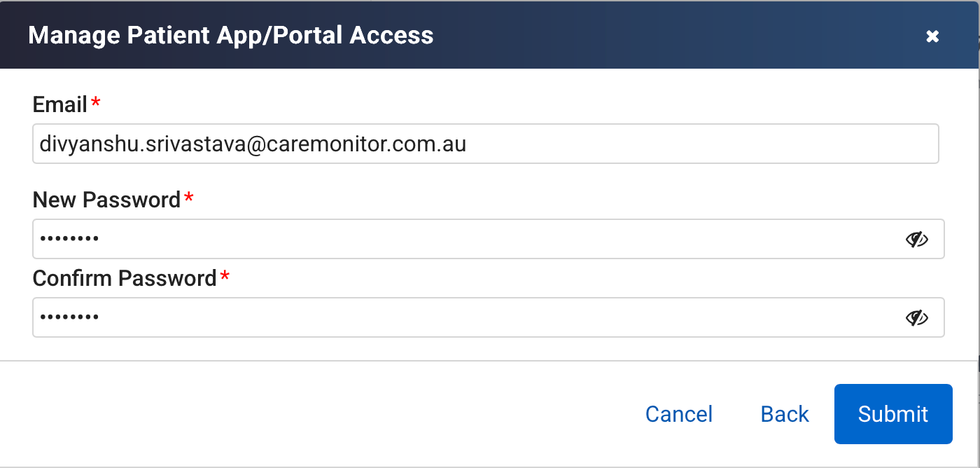Click the masked dots in New Password
This screenshot has height=468, width=980.
click(x=69, y=240)
